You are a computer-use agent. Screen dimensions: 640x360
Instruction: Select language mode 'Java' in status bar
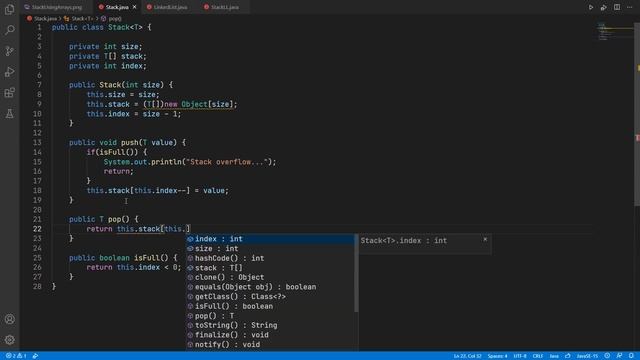point(554,356)
